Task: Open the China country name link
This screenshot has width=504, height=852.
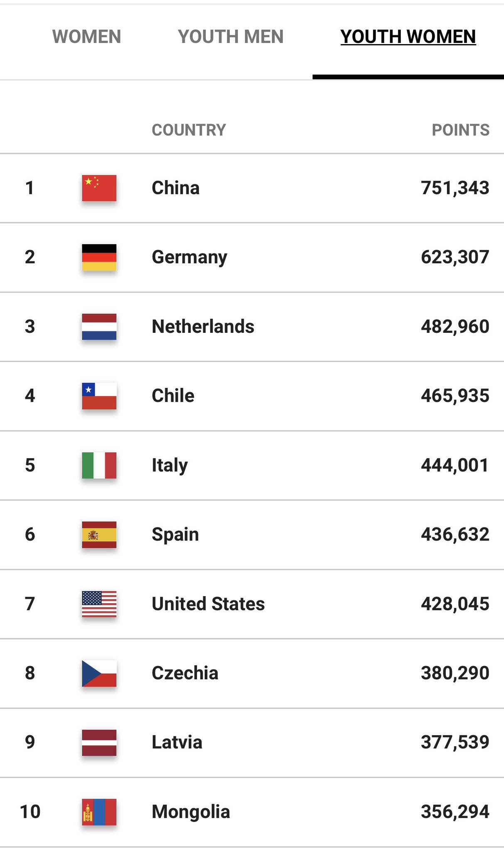Action: tap(175, 188)
